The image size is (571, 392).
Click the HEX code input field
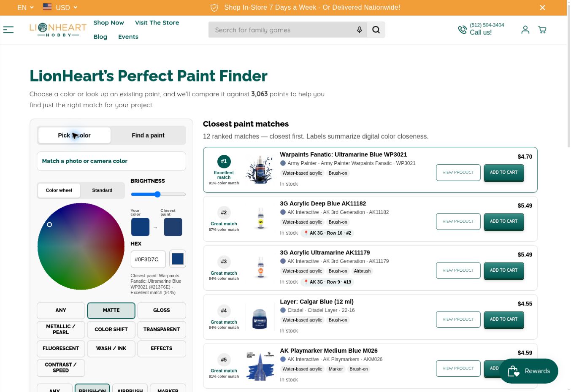click(x=148, y=259)
